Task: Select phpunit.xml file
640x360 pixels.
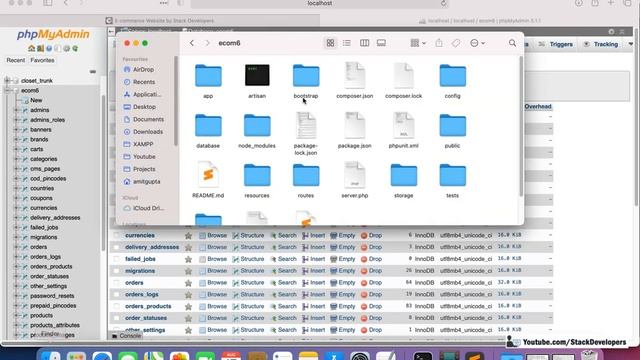Action: tap(404, 125)
